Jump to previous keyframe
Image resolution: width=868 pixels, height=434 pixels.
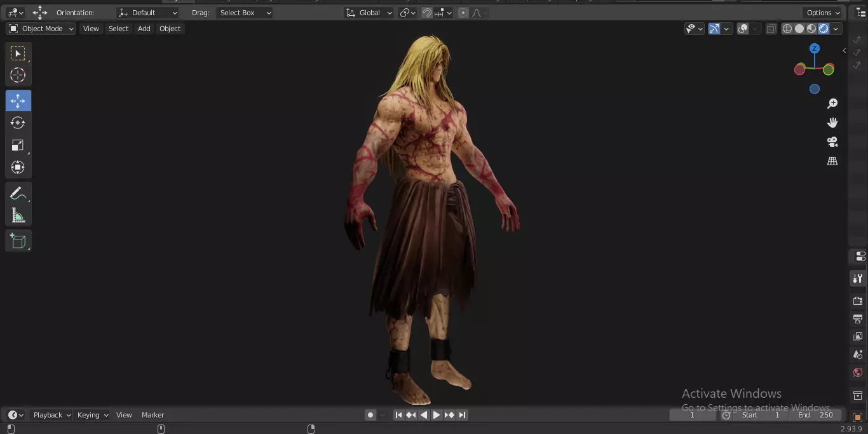(411, 415)
